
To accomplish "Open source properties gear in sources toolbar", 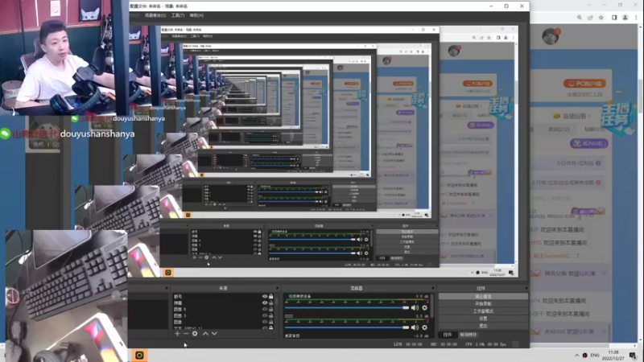I will 195,334.
